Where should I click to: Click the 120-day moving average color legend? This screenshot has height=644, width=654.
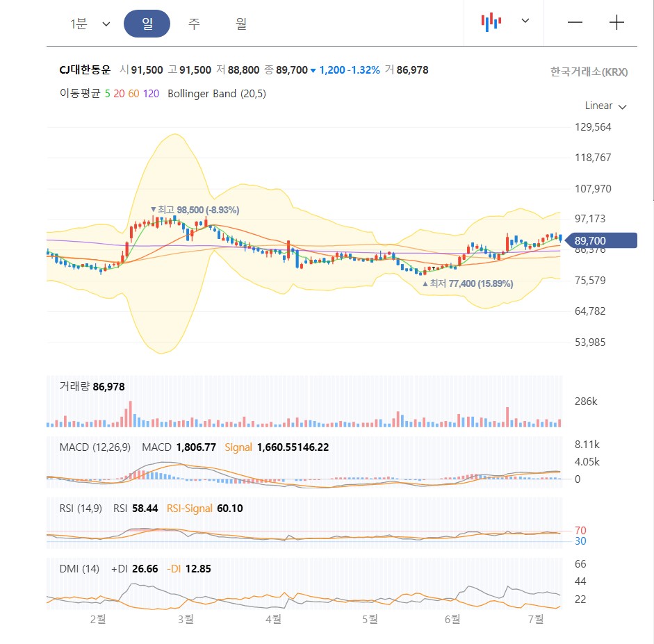click(x=149, y=94)
